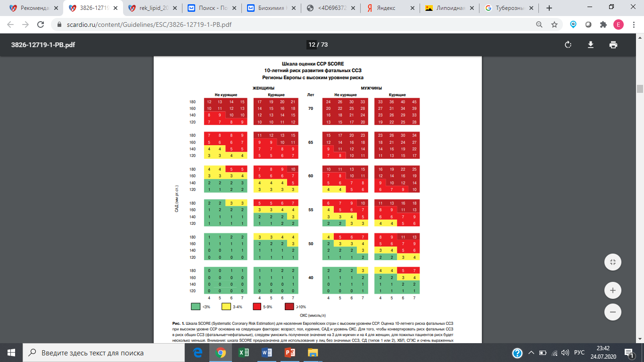
Task: Switch to rek_lipid_20 tab
Action: (x=152, y=8)
